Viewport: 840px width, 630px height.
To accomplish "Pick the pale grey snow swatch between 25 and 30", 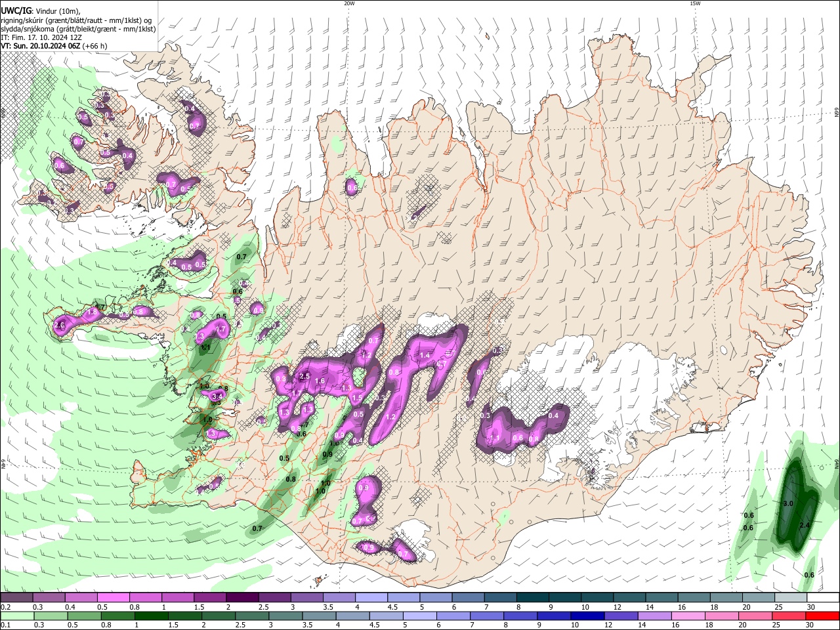I will click(x=791, y=598).
